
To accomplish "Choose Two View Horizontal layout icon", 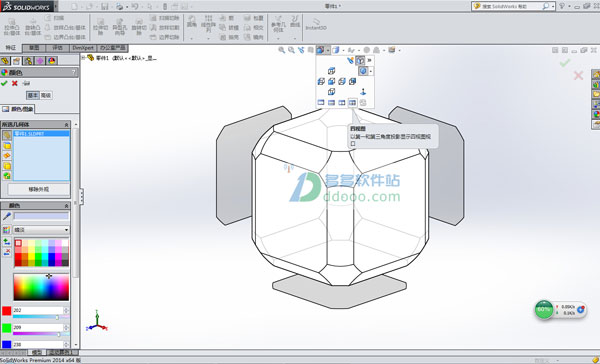I will pos(331,103).
